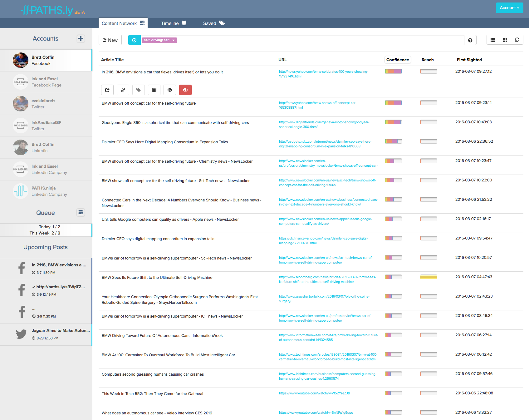This screenshot has height=420, width=529.
Task: Open the Facebook post 'In 2116, BMW envisions a...'
Action: (46, 269)
